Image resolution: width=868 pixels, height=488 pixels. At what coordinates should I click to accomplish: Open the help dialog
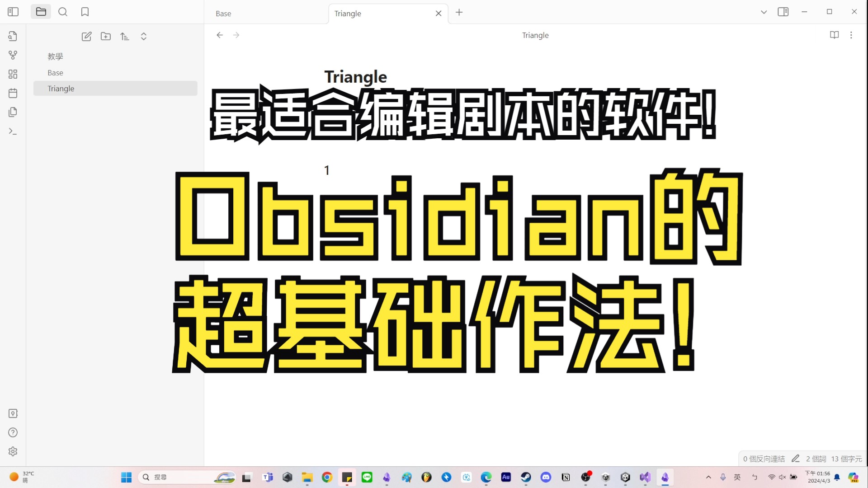coord(13,432)
